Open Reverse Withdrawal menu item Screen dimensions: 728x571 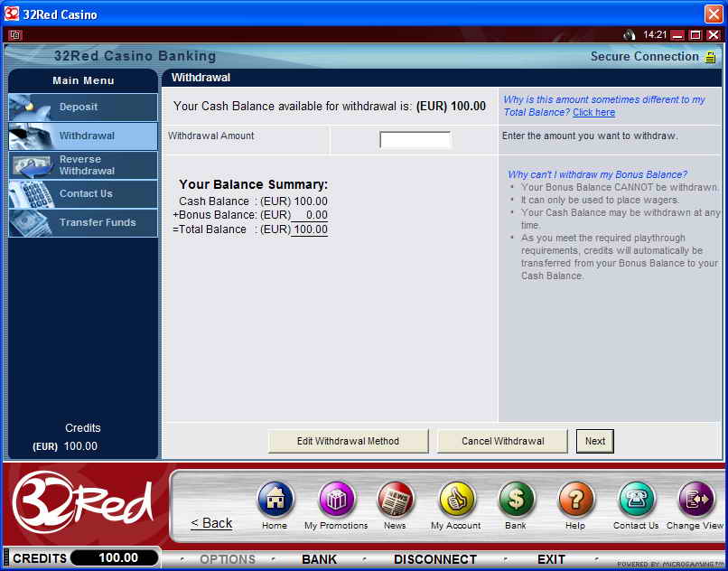(83, 165)
